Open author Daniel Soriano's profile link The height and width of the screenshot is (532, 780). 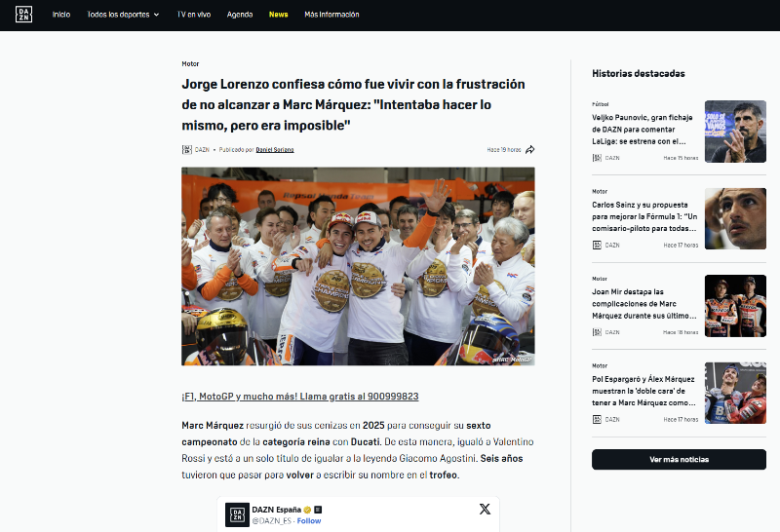coord(275,150)
